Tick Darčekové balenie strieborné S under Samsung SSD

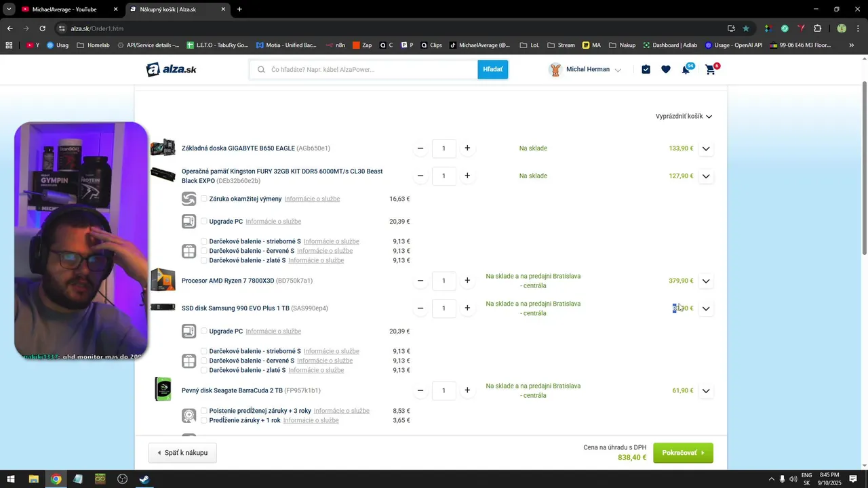204,351
